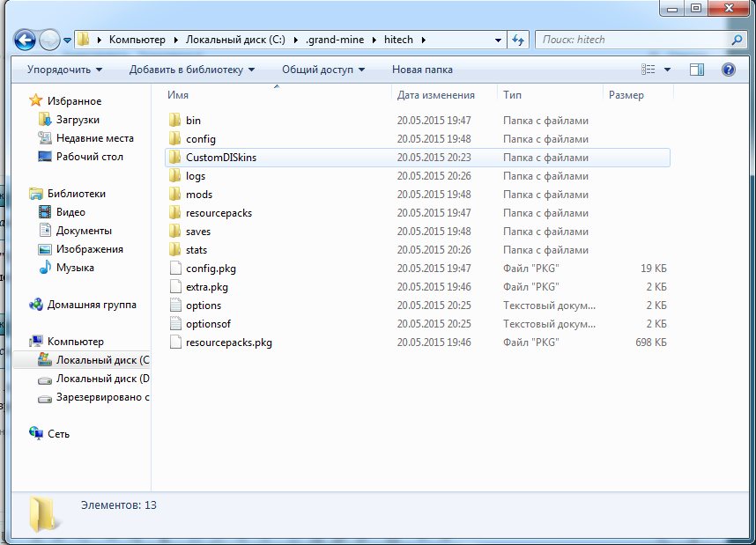The height and width of the screenshot is (545, 756).
Task: Select Сеть in the navigation pane
Action: pos(49,434)
